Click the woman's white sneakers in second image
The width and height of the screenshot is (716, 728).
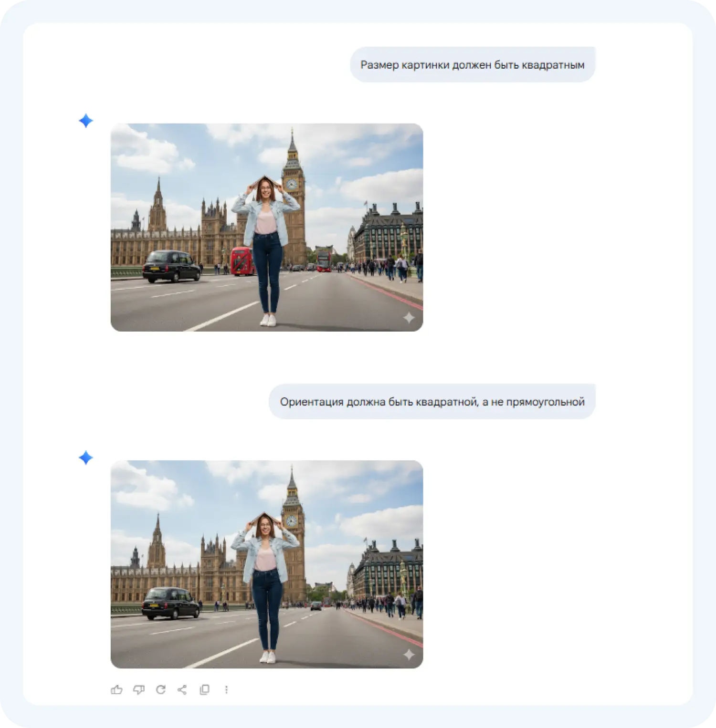pyautogui.click(x=268, y=657)
